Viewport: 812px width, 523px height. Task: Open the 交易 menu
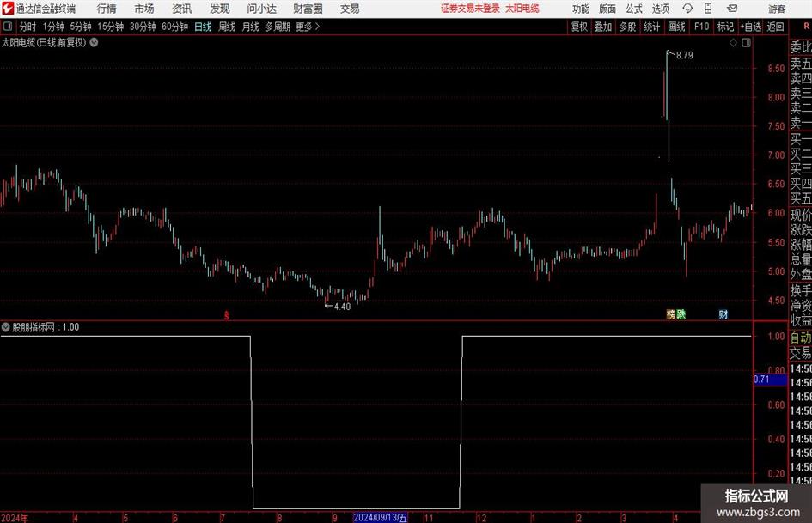[x=350, y=9]
